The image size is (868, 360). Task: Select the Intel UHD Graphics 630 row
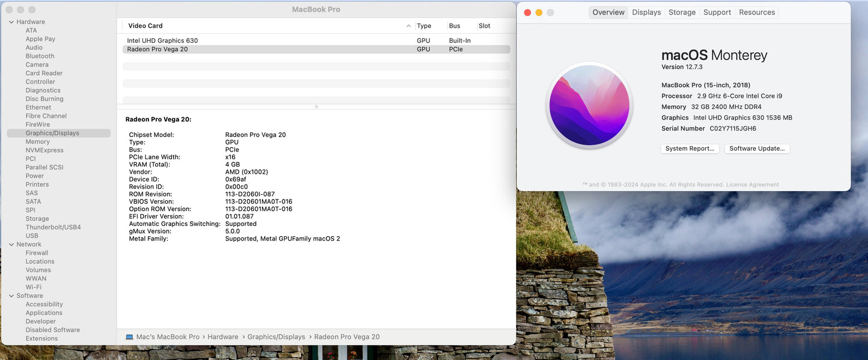coord(162,41)
